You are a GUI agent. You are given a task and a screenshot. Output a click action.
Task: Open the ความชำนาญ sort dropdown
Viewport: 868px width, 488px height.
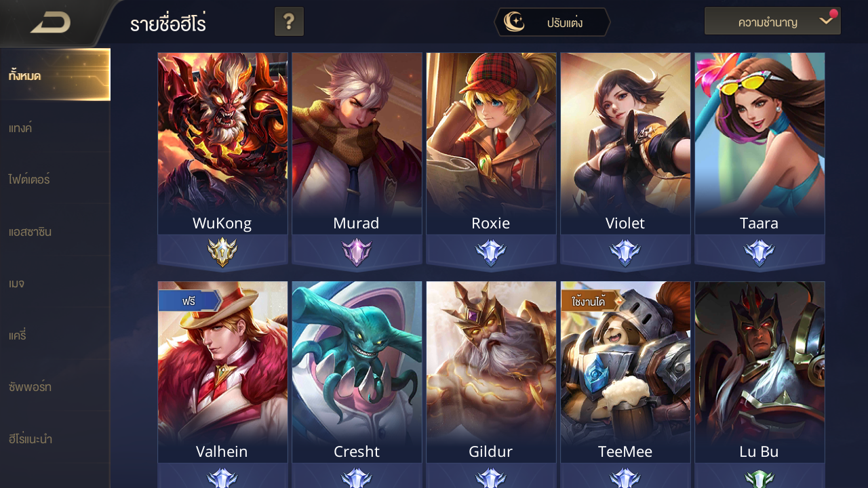point(772,22)
